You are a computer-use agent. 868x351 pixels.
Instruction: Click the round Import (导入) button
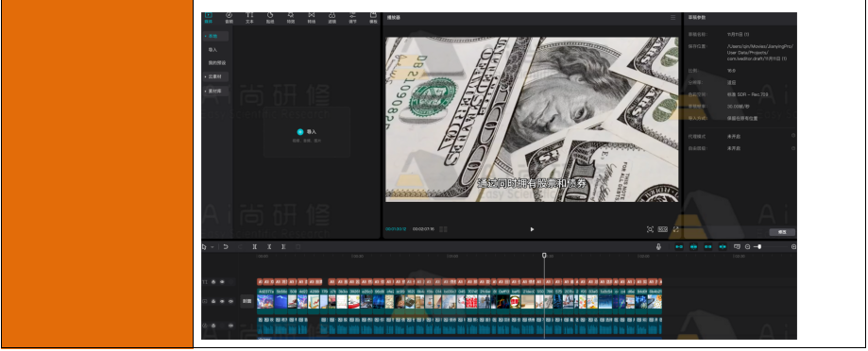pos(300,131)
